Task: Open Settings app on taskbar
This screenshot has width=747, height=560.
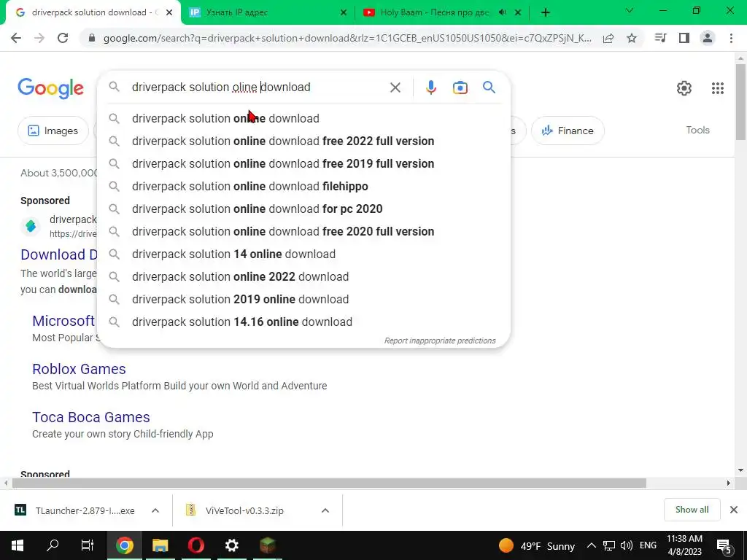Action: point(231,545)
